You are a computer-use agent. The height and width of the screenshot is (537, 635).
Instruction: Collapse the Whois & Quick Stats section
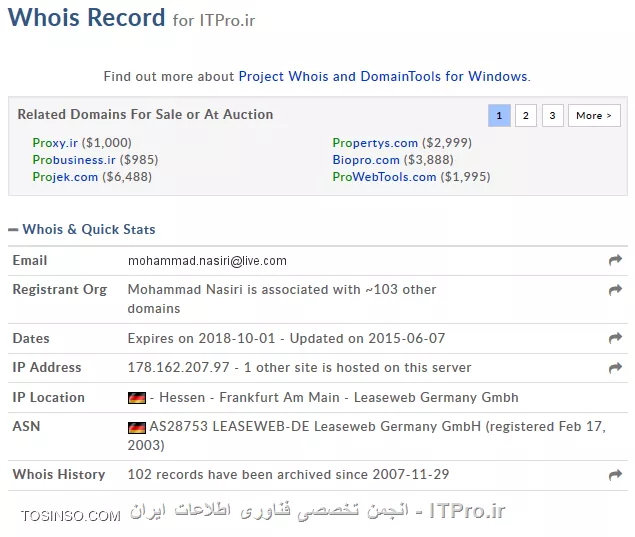pyautogui.click(x=13, y=230)
